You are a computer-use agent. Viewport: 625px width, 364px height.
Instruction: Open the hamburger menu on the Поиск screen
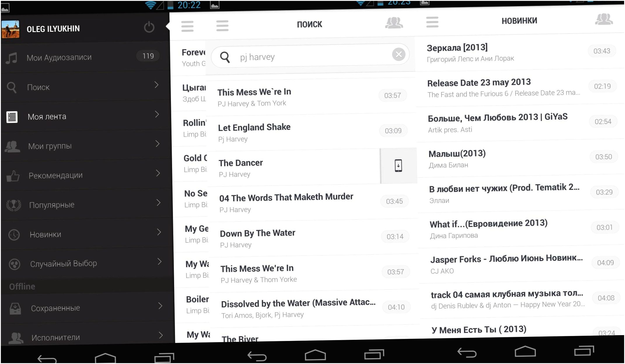click(223, 26)
